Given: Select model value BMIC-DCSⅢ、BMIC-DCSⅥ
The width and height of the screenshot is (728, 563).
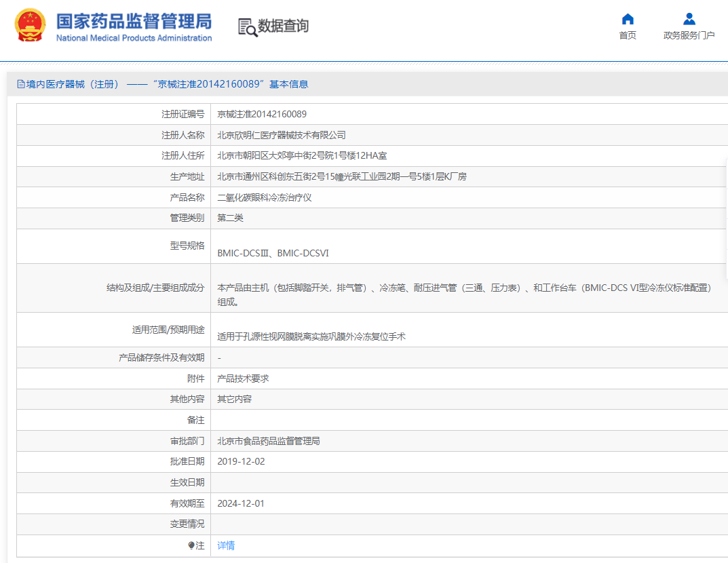Looking at the screenshot, I should point(273,253).
